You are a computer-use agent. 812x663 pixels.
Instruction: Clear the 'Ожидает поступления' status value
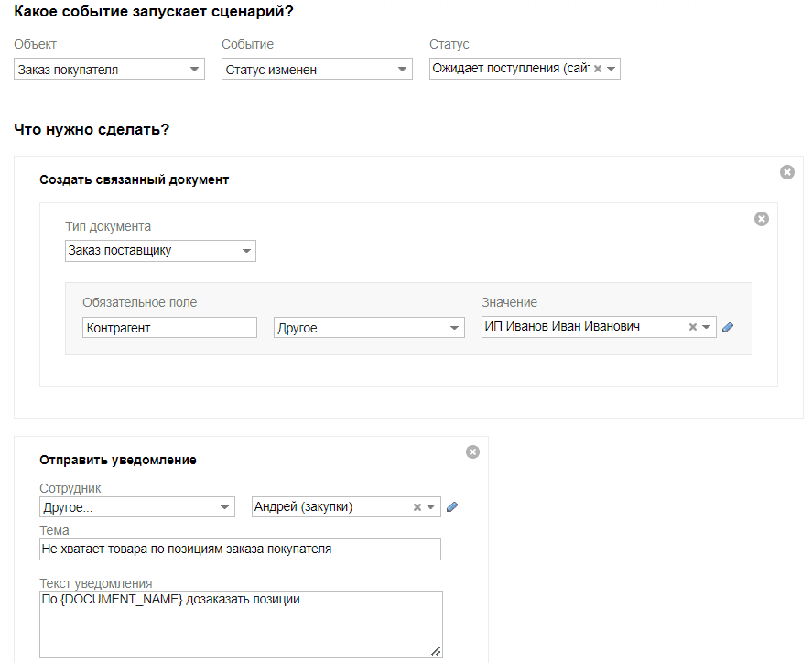598,69
